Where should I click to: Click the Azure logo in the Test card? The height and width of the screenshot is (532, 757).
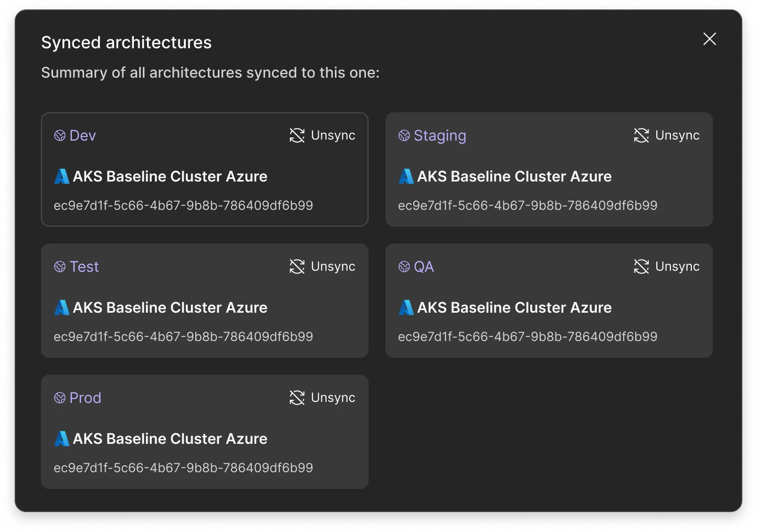click(61, 307)
